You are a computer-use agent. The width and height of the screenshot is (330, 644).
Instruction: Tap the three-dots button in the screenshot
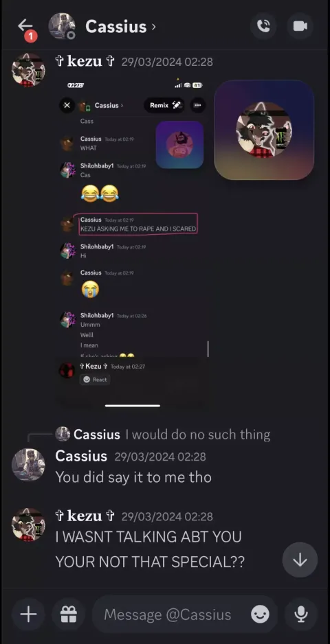pos(197,105)
